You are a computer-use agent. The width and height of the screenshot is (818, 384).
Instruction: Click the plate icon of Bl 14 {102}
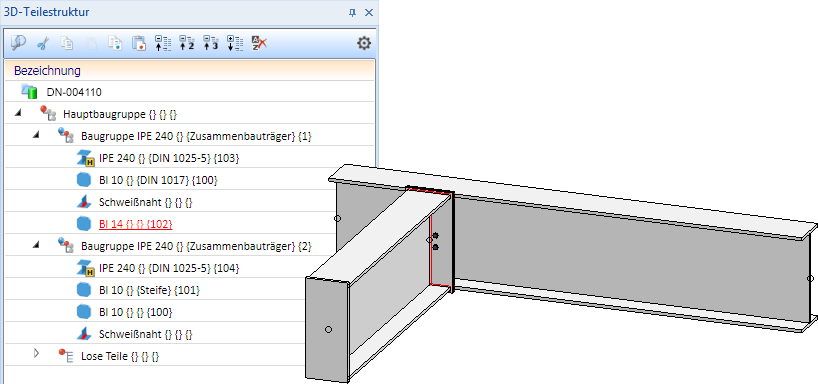[x=84, y=223]
